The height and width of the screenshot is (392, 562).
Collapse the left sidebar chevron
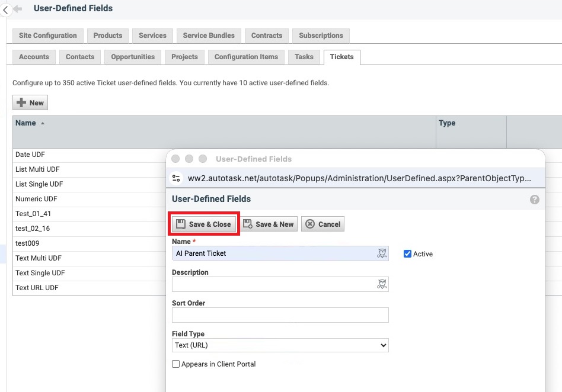click(5, 9)
